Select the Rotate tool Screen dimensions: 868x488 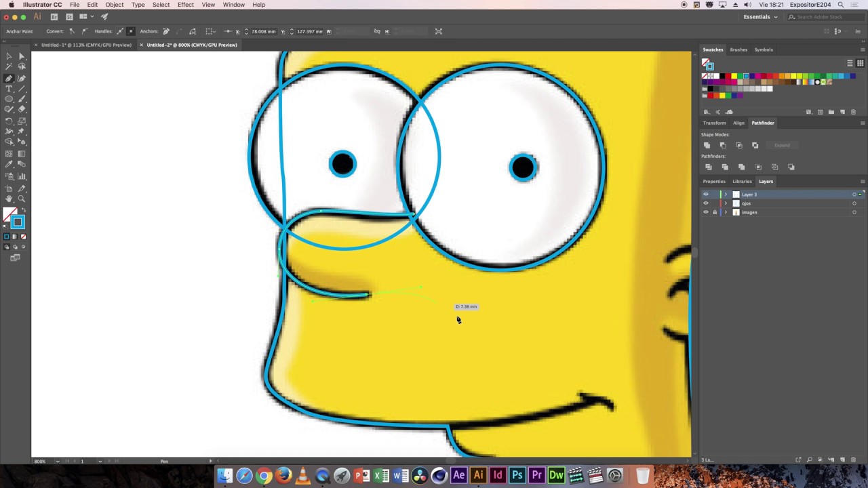click(9, 121)
